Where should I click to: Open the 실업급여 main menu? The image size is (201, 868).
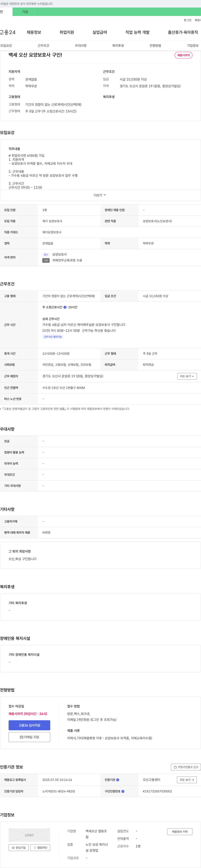pos(99,32)
